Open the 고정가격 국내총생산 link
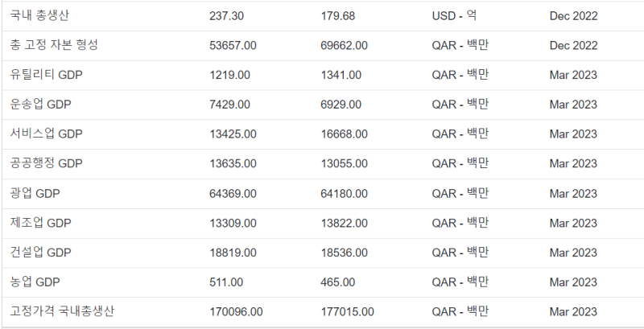The image size is (644, 329). 63,311
